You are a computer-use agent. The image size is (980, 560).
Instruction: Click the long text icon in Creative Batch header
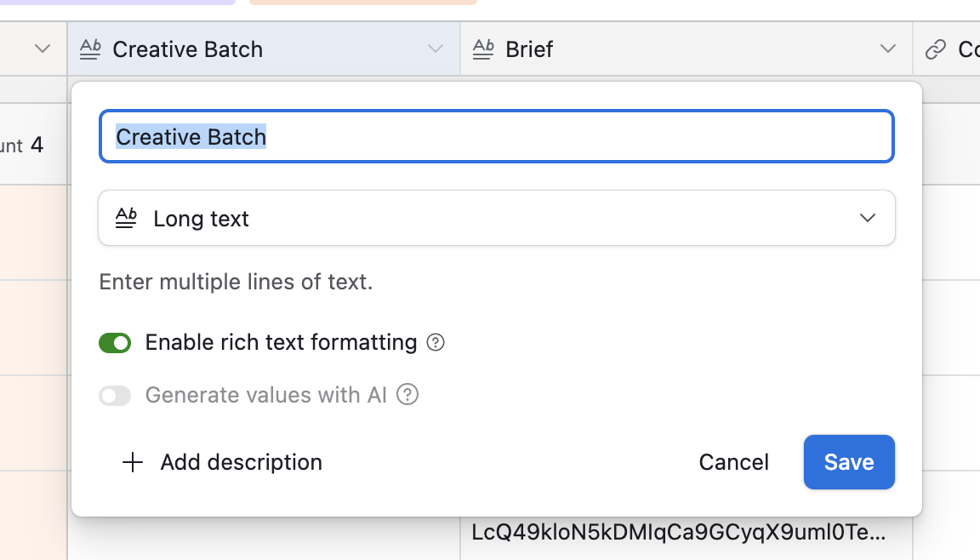click(89, 49)
